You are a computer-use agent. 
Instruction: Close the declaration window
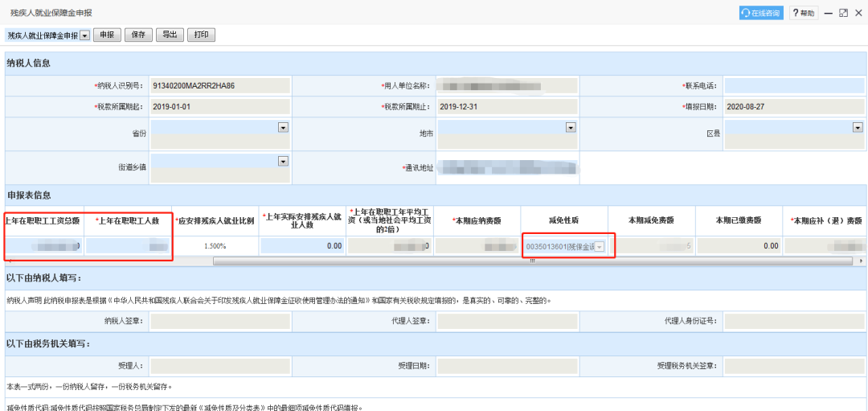(x=858, y=14)
